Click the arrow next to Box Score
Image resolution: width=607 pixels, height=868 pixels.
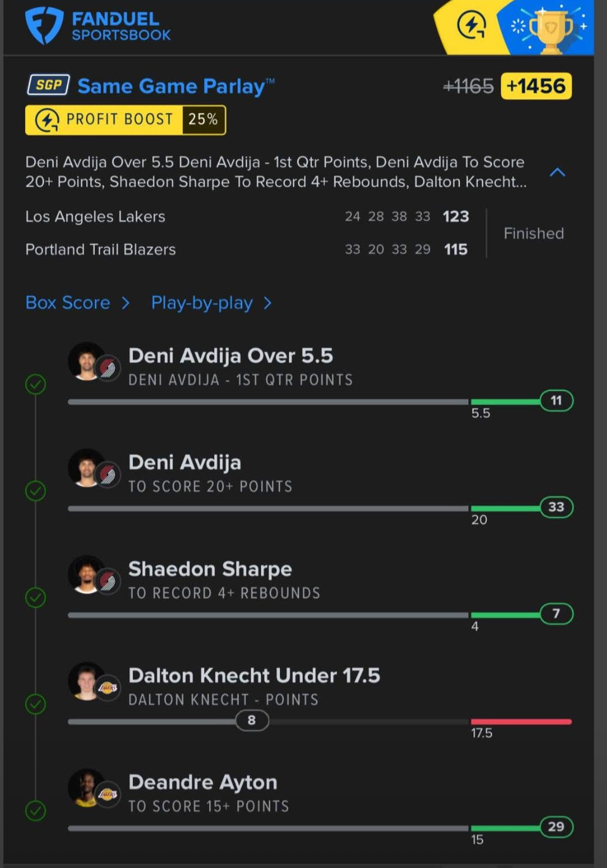point(125,303)
